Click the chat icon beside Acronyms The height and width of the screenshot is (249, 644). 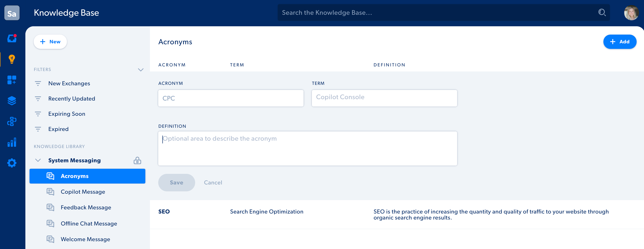click(x=50, y=176)
